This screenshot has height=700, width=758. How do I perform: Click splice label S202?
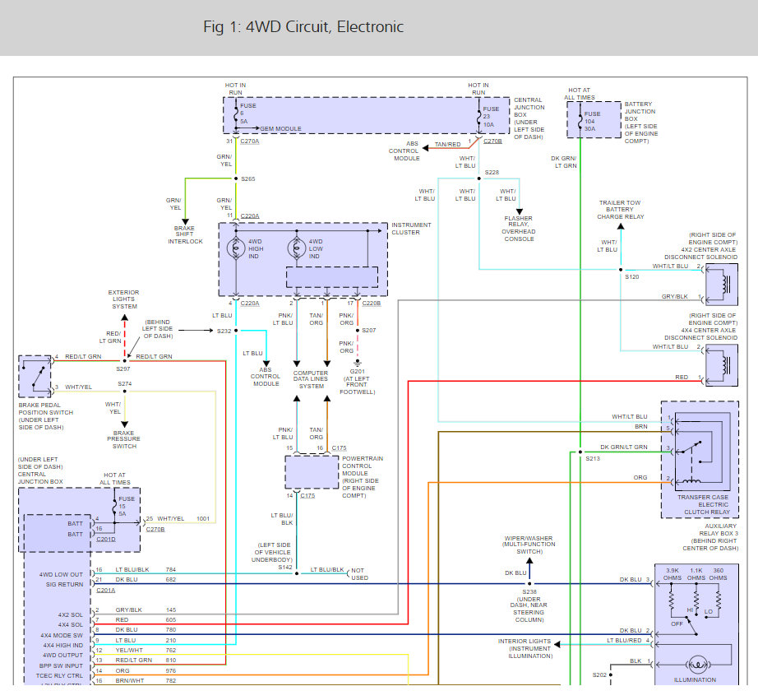pos(599,675)
